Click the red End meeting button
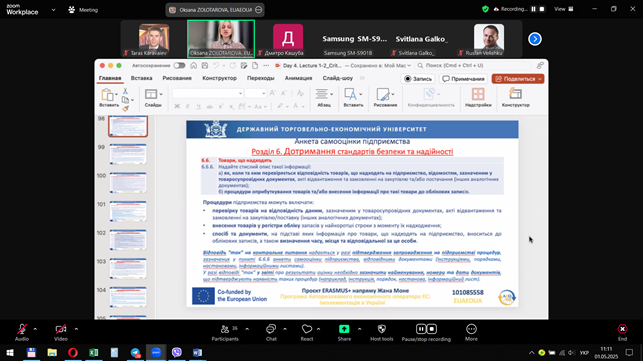643x361 pixels. 622,332
